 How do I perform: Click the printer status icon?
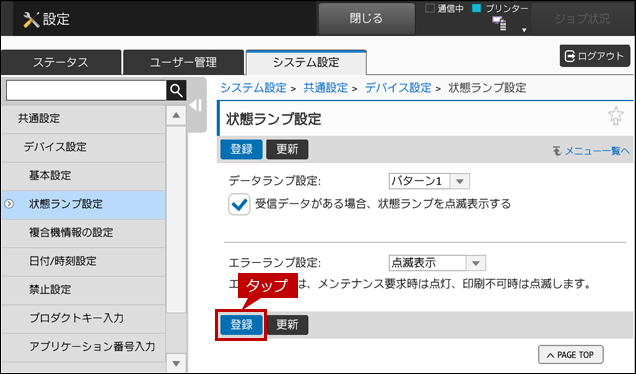click(500, 24)
